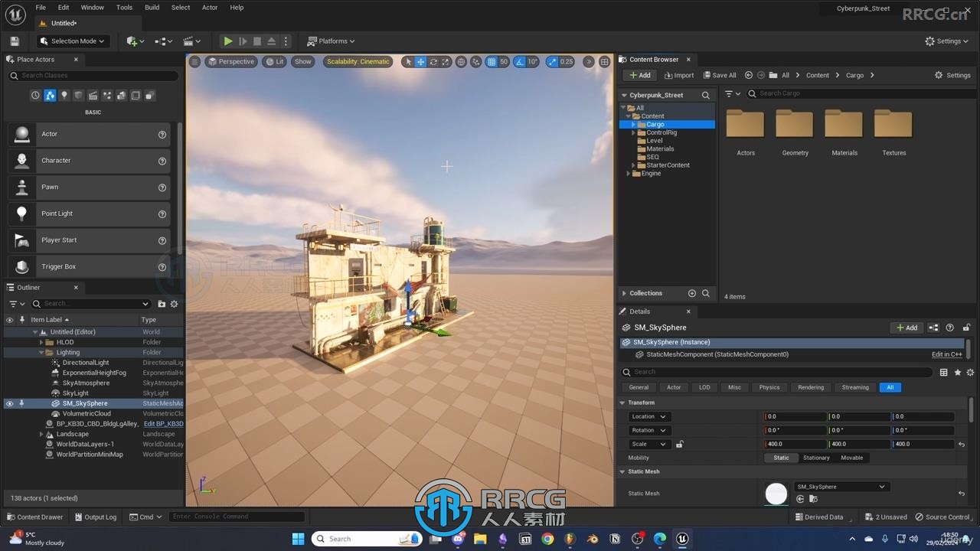Viewport: 980px width, 551px height.
Task: Click Add in the Content Browser
Action: click(x=639, y=75)
